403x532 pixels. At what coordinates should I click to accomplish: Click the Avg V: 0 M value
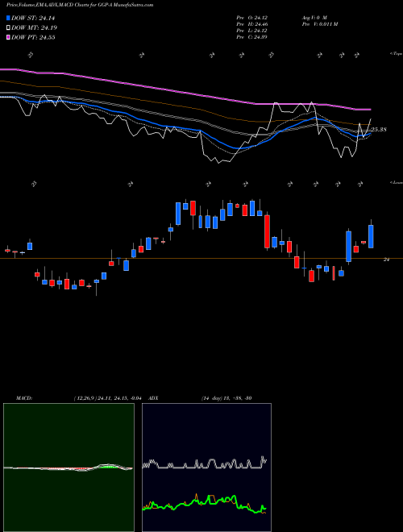314,18
